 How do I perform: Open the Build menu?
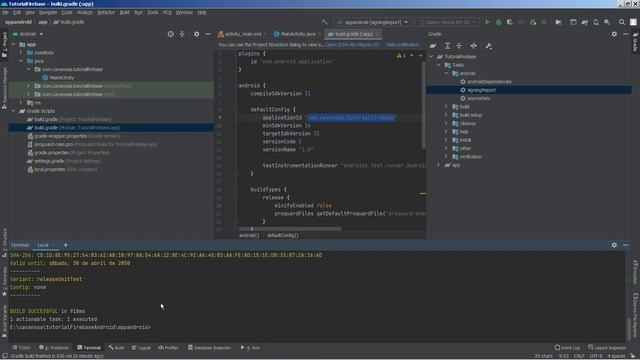124,13
